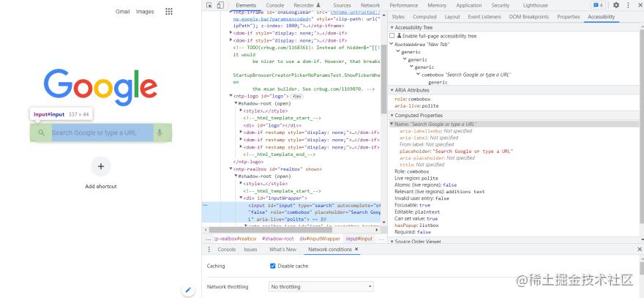
Task: Open the DevTools three-dot customize menu
Action: tap(628, 5)
